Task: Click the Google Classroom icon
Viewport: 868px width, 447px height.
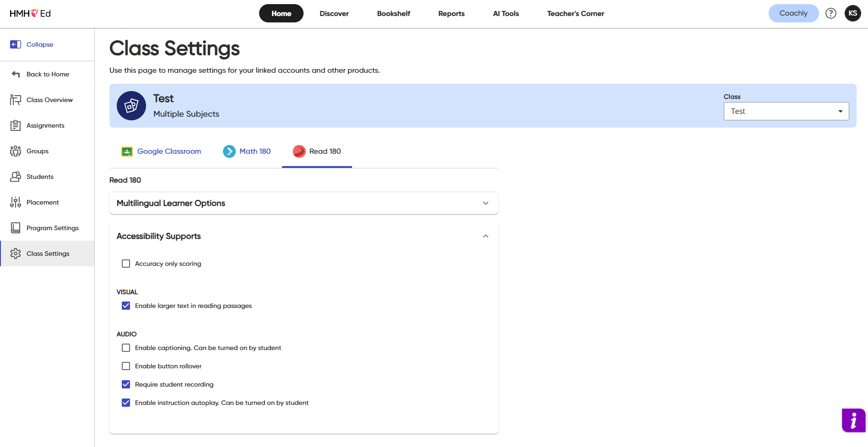Action: pyautogui.click(x=127, y=151)
